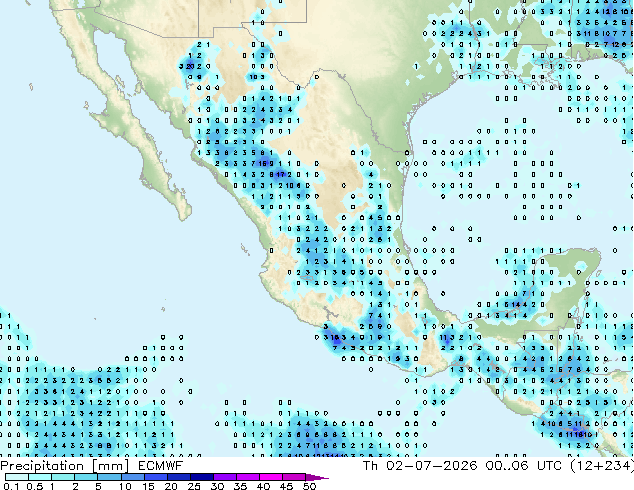
Task: Select the 5–10 mm legend color swatch
Action: click(x=109, y=477)
